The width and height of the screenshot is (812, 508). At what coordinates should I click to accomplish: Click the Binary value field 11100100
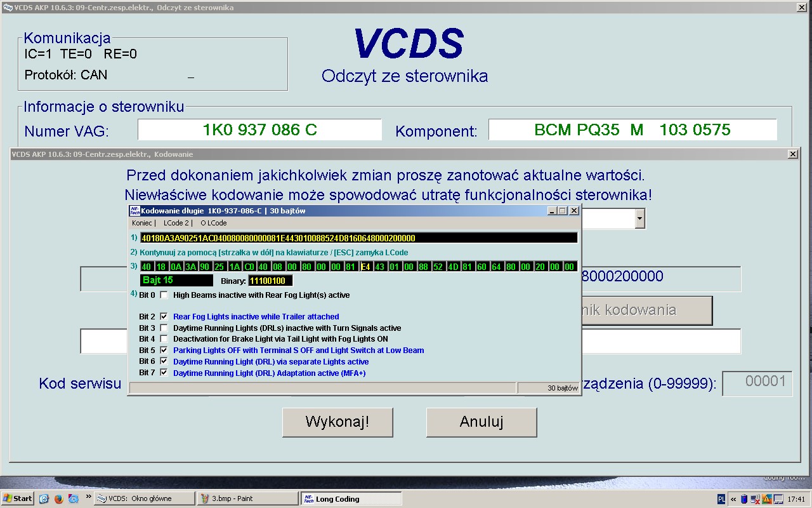271,281
